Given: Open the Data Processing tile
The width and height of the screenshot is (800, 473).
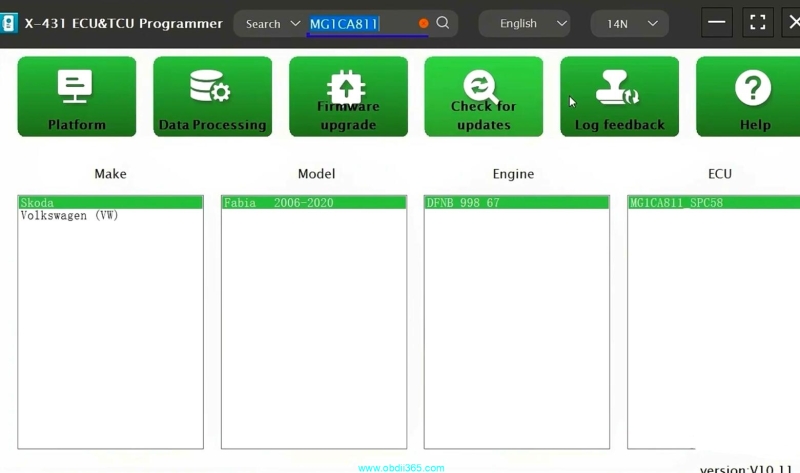Looking at the screenshot, I should 212,96.
